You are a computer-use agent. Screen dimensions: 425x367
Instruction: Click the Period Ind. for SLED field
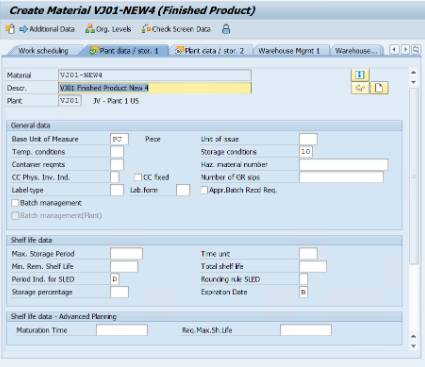115,279
